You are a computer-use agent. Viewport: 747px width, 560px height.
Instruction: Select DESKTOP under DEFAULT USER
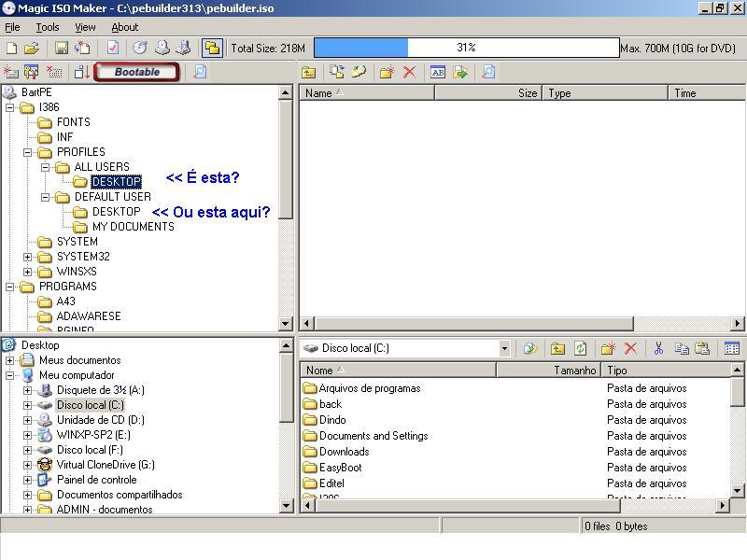coord(116,212)
